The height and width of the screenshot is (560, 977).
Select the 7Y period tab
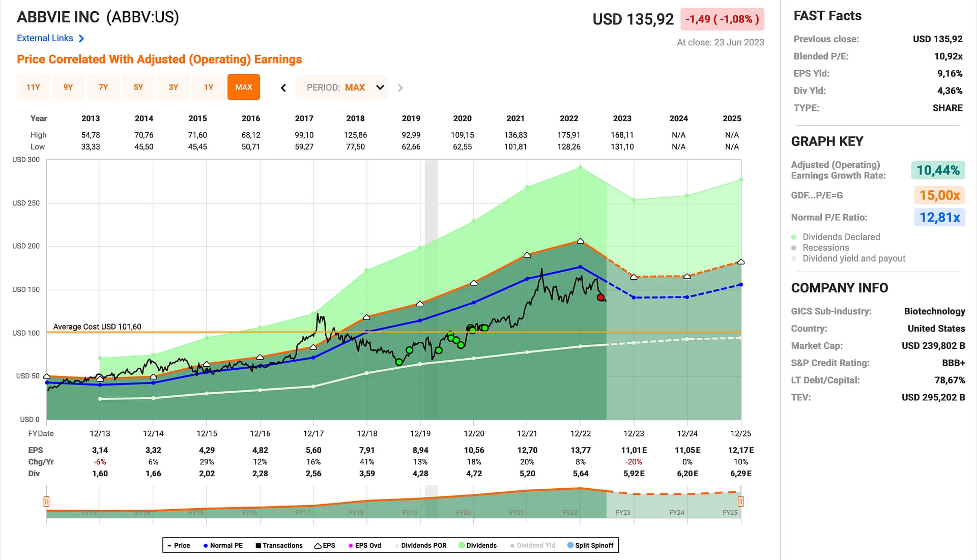tap(103, 87)
